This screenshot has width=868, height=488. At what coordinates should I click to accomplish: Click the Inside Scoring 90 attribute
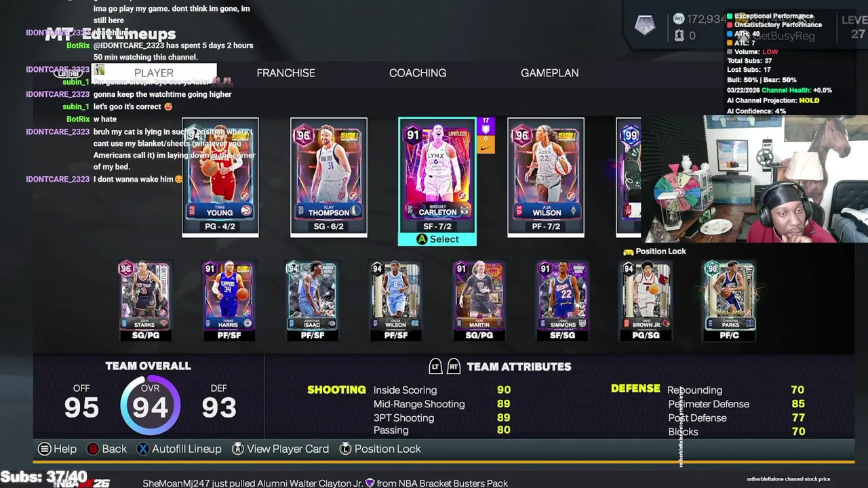pos(441,390)
